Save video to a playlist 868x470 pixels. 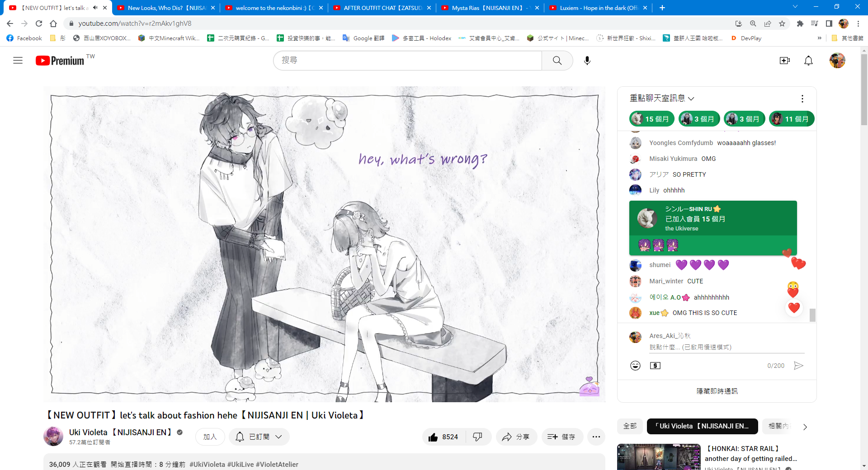pyautogui.click(x=561, y=437)
